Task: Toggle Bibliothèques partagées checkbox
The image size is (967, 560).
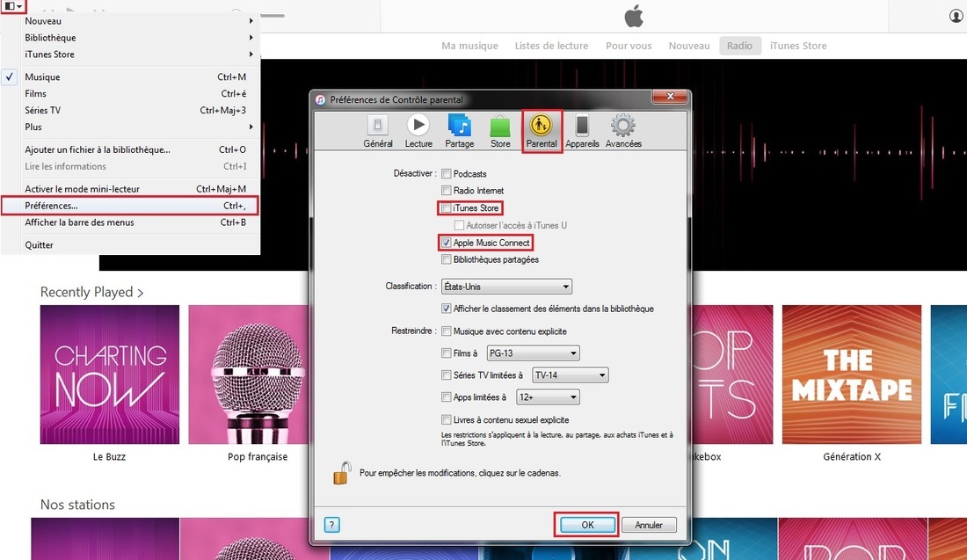Action: pos(447,259)
